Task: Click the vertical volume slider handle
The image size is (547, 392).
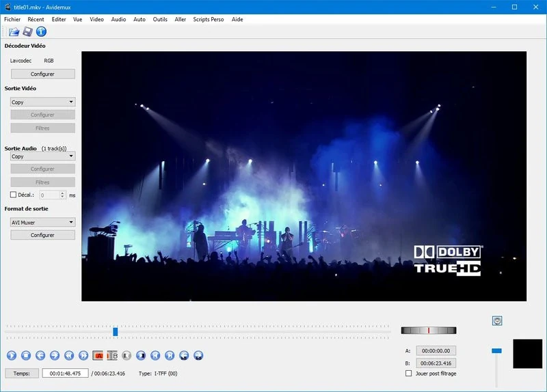Action: pos(496,350)
